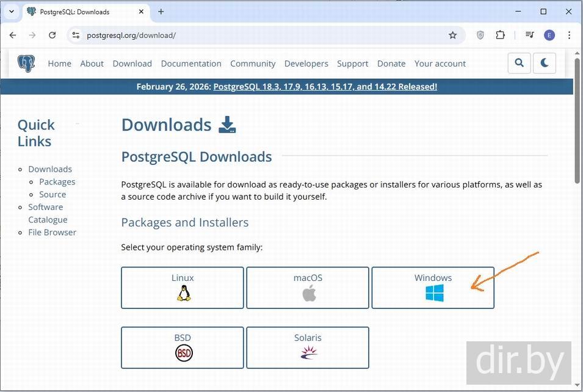Image resolution: width=583 pixels, height=392 pixels.
Task: Open the media control icon in toolbar
Action: tap(530, 35)
